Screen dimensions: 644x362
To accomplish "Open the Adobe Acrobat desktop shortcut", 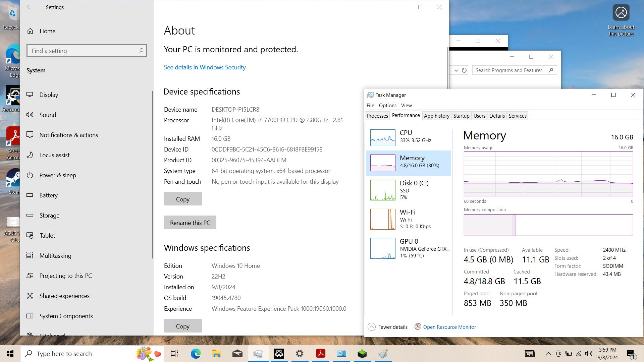I will click(x=13, y=143).
